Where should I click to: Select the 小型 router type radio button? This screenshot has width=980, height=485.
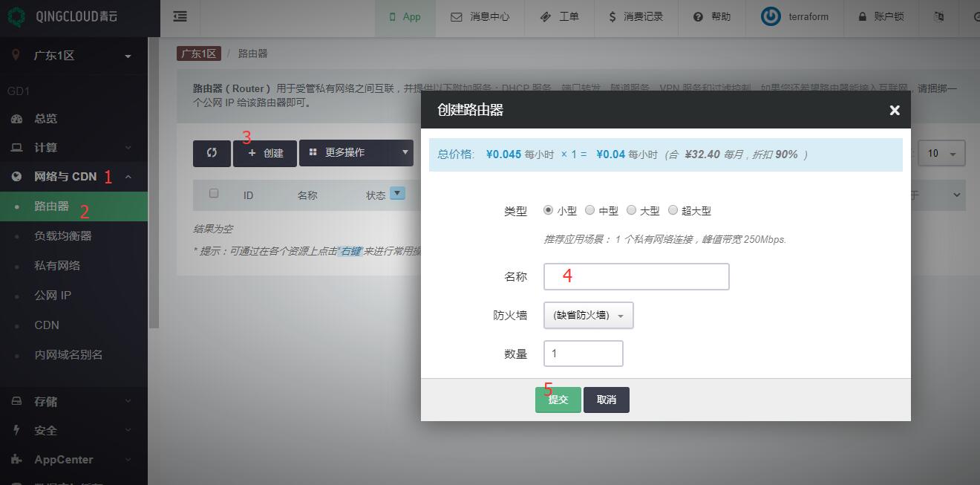tap(549, 210)
